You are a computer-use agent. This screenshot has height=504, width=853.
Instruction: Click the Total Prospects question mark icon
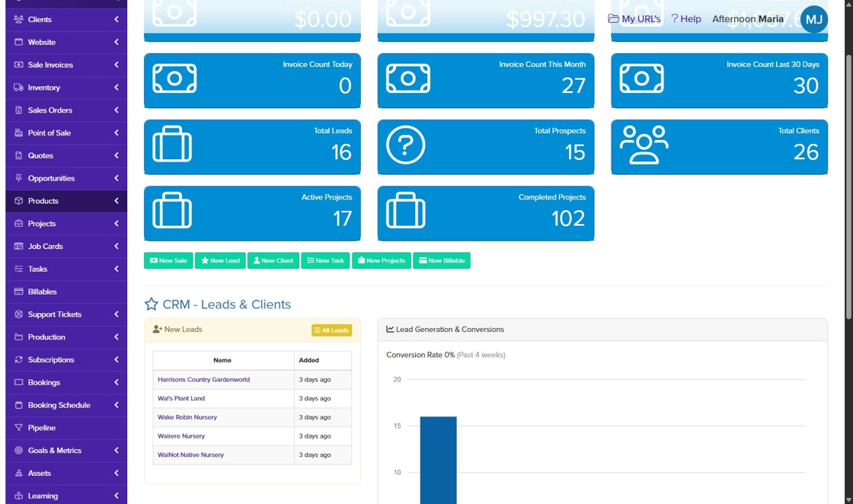406,145
